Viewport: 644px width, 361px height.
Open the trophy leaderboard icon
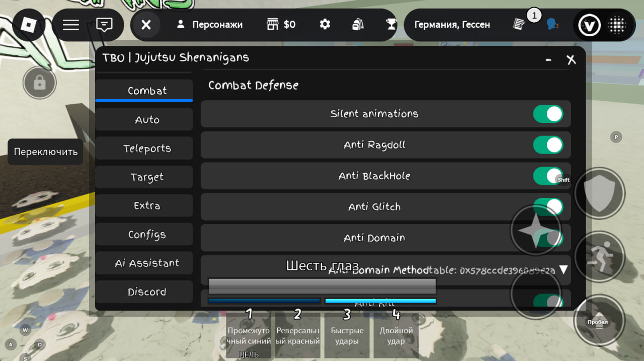[x=391, y=24]
